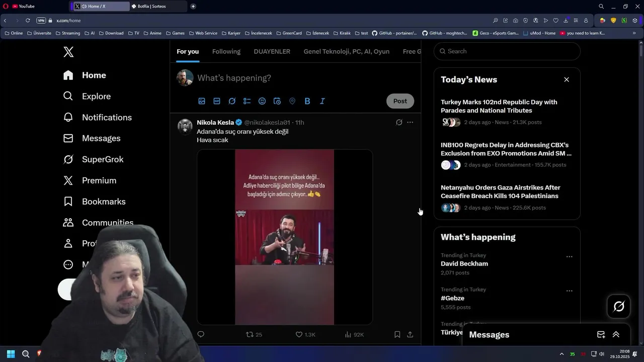Open browser downloads
This screenshot has height=362, width=644.
point(566,21)
